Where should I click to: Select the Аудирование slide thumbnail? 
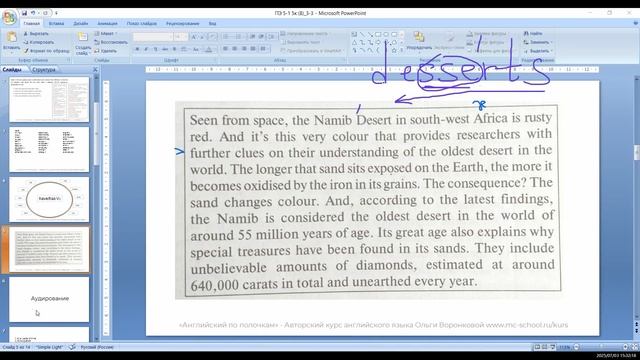coord(49,299)
